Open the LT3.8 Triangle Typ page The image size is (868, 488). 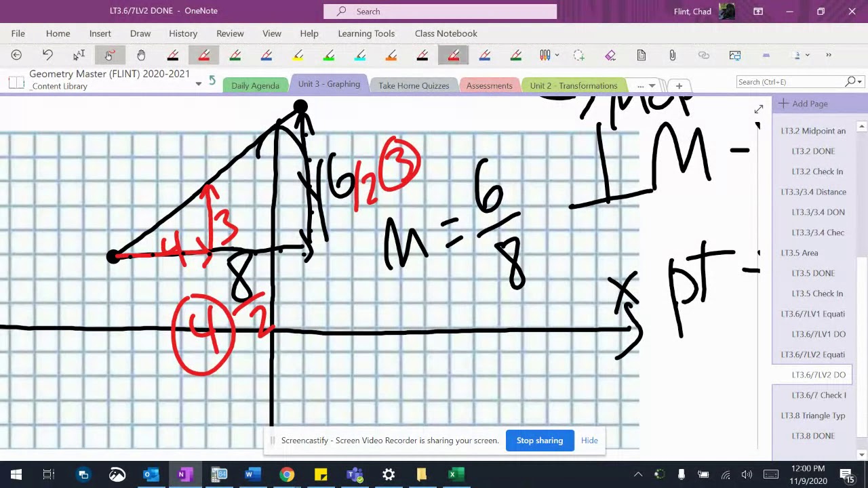[x=813, y=415]
